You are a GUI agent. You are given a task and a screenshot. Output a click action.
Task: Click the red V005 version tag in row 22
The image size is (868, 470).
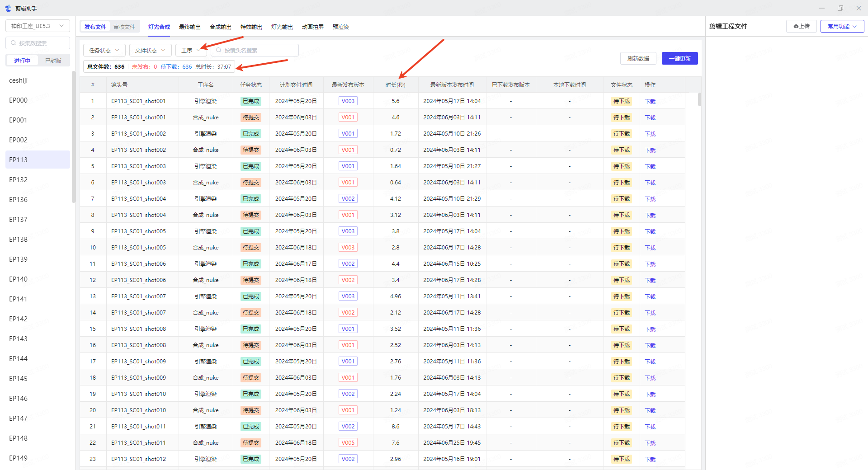point(348,443)
